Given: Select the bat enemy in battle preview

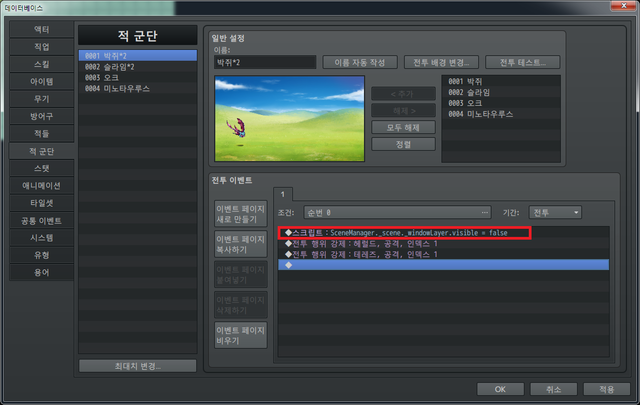Looking at the screenshot, I should [x=237, y=128].
